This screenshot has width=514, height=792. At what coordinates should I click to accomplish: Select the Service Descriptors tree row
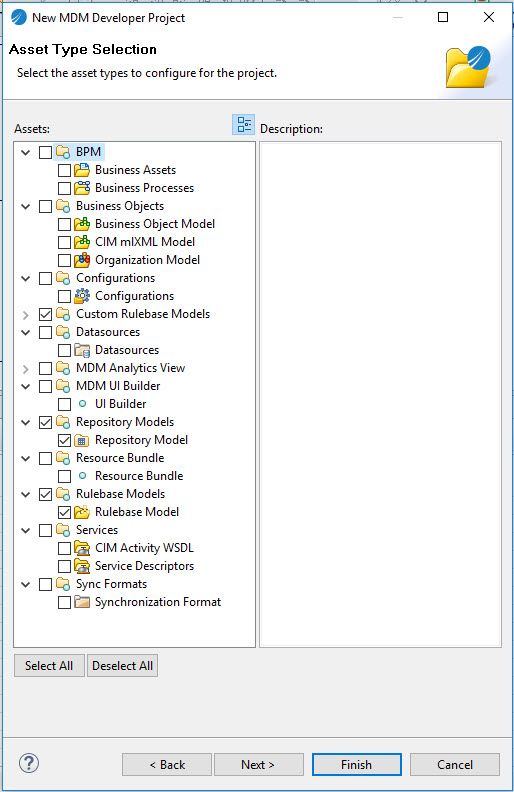tap(144, 566)
